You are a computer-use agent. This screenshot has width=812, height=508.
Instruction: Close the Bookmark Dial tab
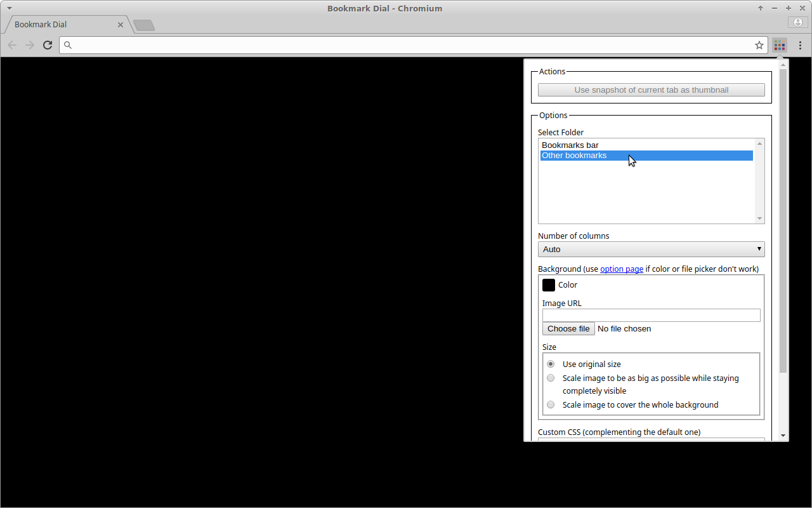tap(121, 25)
